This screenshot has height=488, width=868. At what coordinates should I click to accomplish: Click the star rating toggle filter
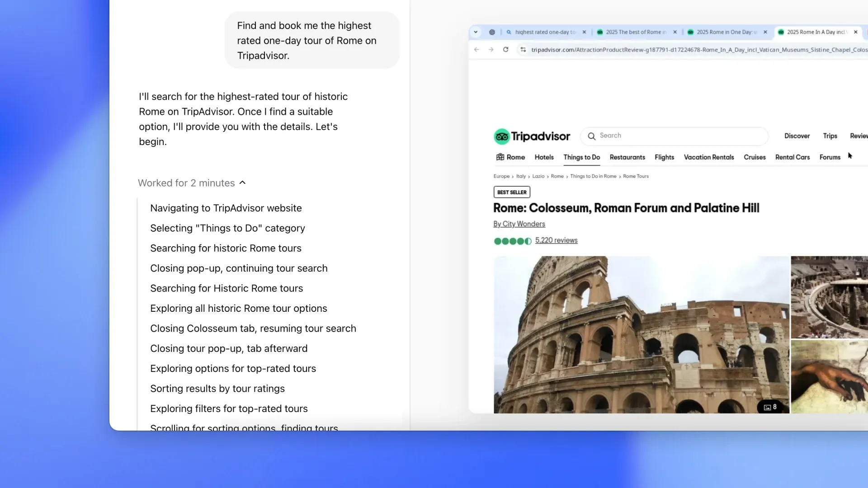point(512,241)
